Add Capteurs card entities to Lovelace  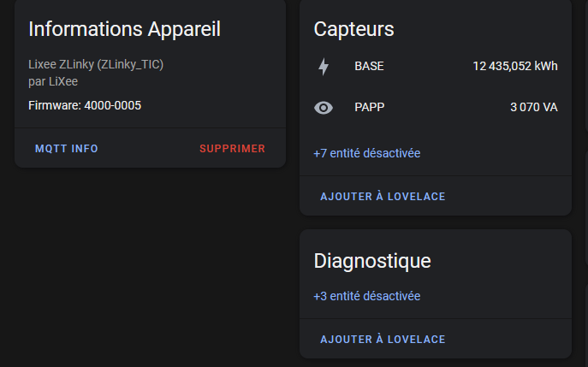(383, 197)
